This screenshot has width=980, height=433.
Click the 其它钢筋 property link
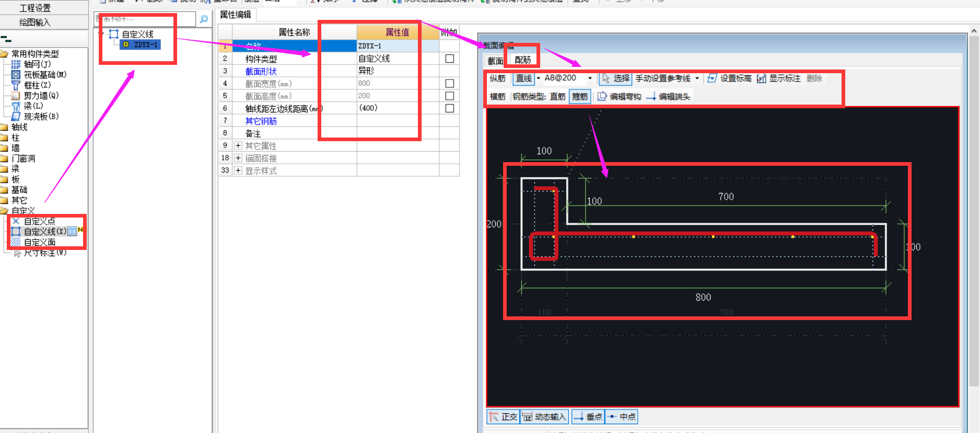click(x=261, y=121)
